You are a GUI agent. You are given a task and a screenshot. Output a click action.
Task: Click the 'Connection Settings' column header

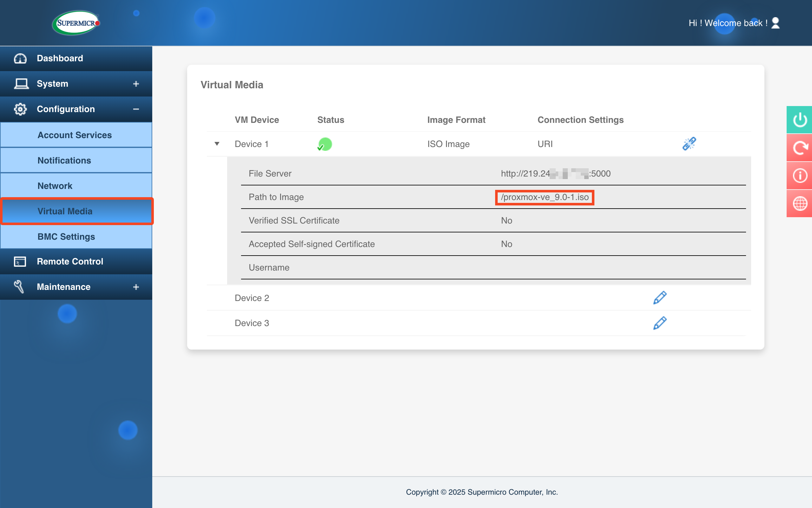(580, 120)
